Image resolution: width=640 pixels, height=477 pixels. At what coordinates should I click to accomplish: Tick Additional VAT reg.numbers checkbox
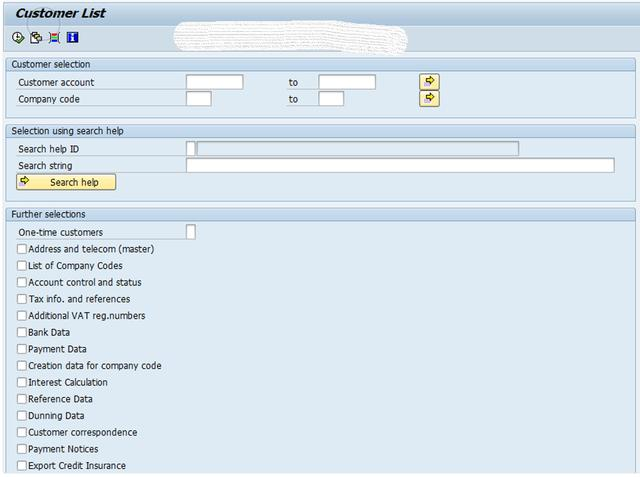[x=22, y=315]
